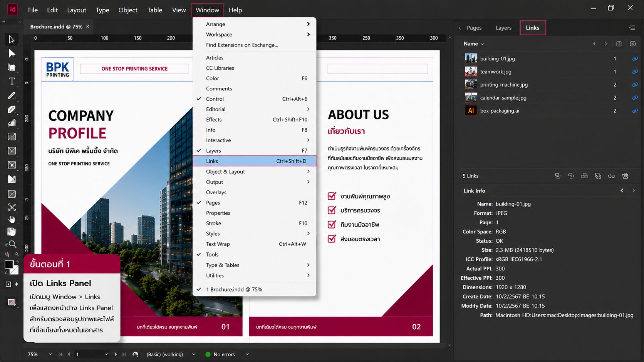Open the page number dropdown
Viewport: 644px width, 362px height.
click(x=106, y=354)
